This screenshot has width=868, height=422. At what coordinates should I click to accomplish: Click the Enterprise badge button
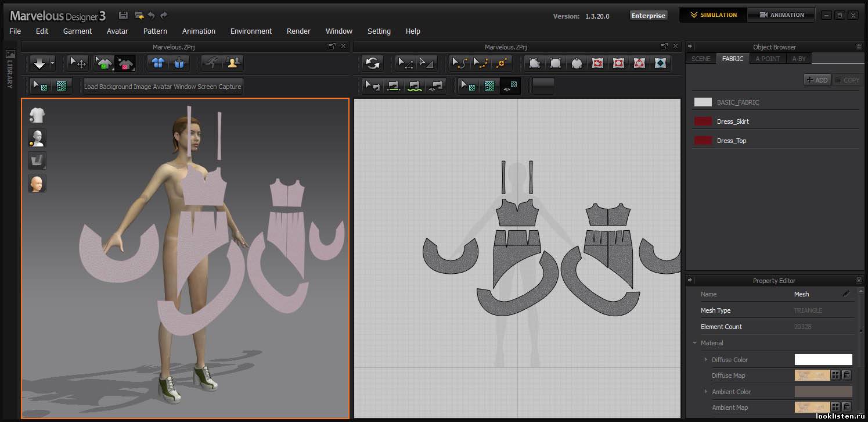(x=649, y=16)
